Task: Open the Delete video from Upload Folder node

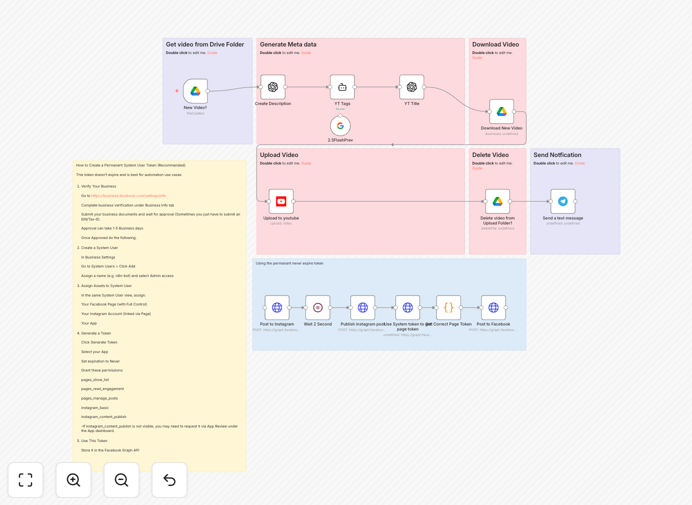Action: pos(497,202)
